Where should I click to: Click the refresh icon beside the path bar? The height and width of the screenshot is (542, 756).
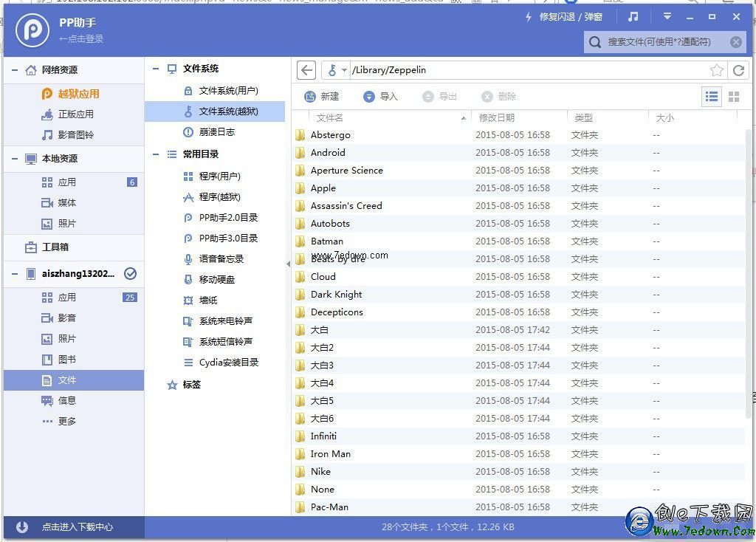coord(738,69)
